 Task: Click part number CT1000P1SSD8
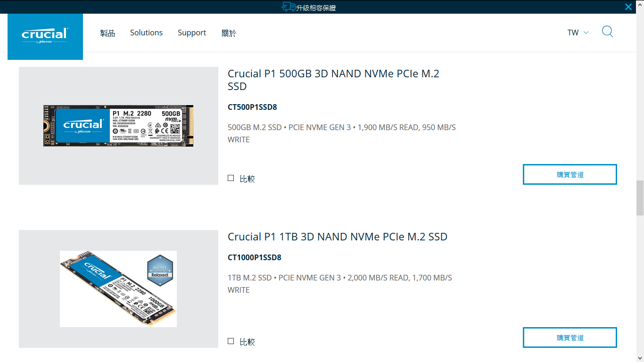tap(255, 257)
